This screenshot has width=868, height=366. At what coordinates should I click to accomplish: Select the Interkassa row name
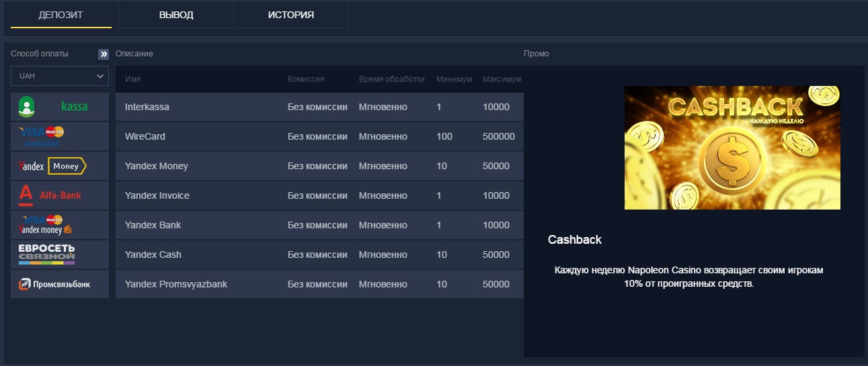(147, 107)
